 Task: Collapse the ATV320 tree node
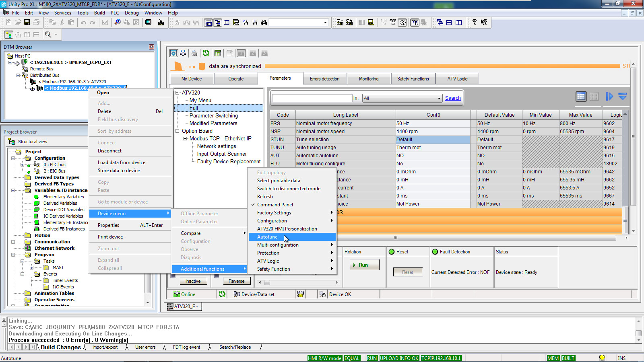click(178, 93)
